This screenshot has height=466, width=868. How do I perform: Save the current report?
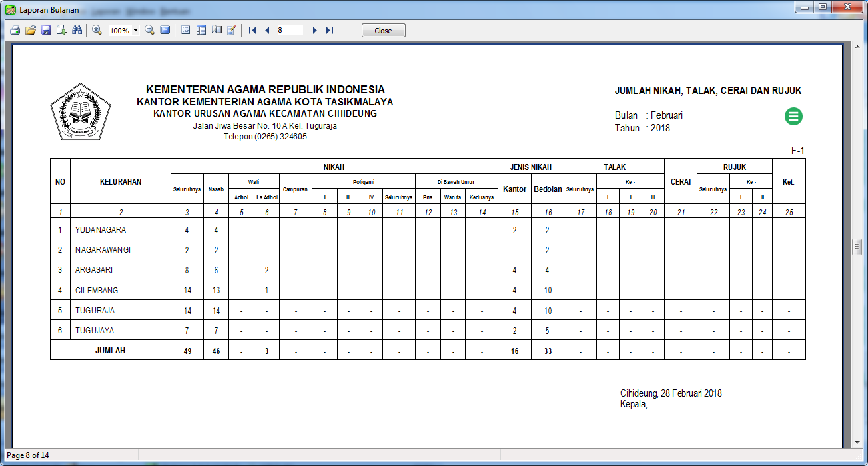coord(45,29)
